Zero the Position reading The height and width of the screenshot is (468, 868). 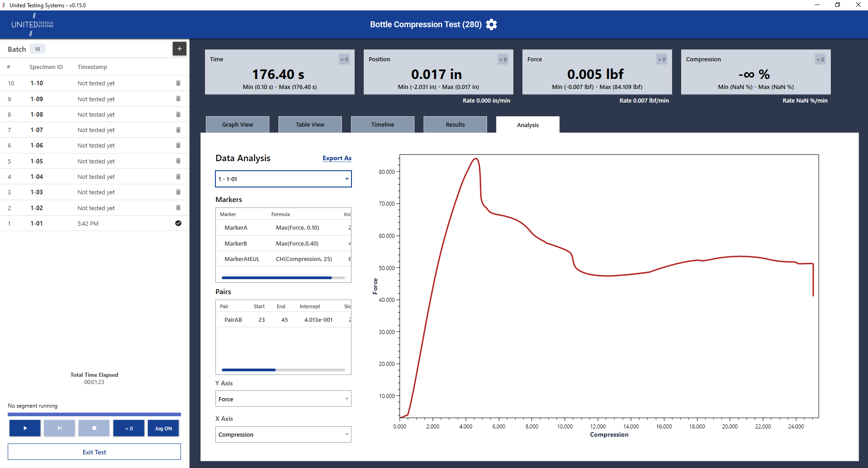coord(503,59)
